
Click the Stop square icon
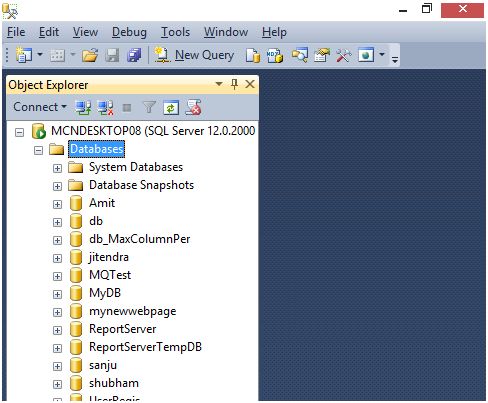click(x=127, y=108)
